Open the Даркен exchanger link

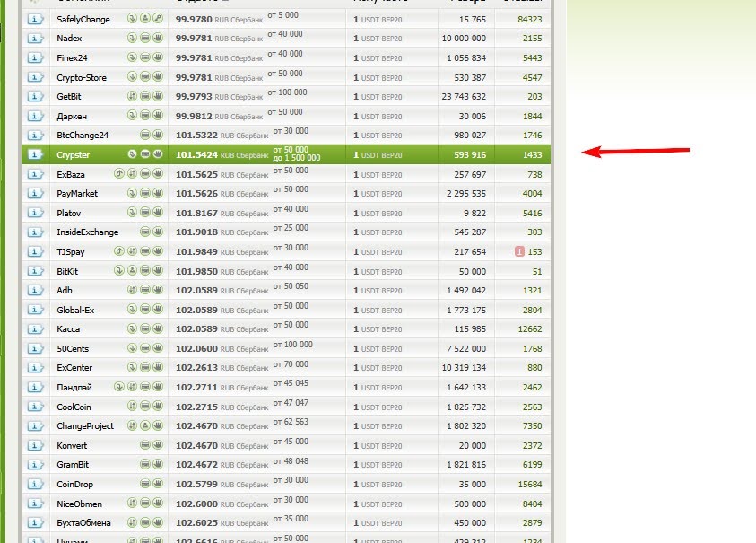72,117
